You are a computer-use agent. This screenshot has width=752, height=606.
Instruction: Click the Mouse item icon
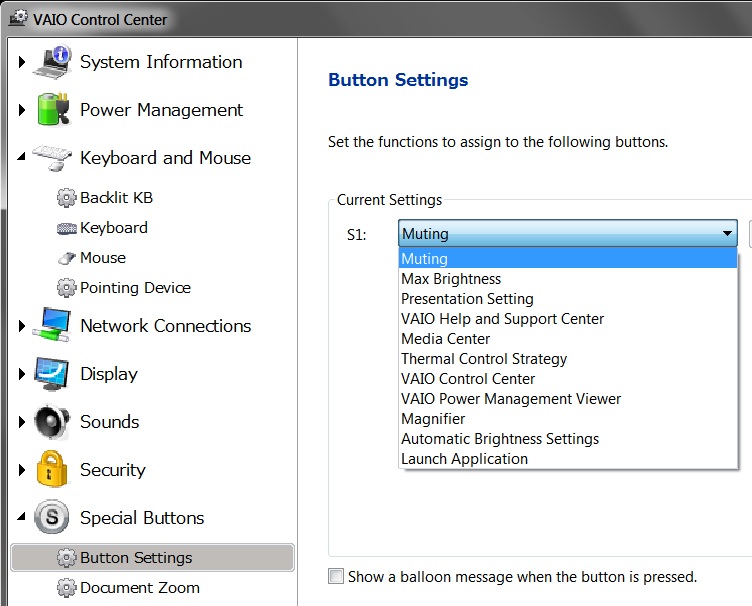click(x=66, y=258)
